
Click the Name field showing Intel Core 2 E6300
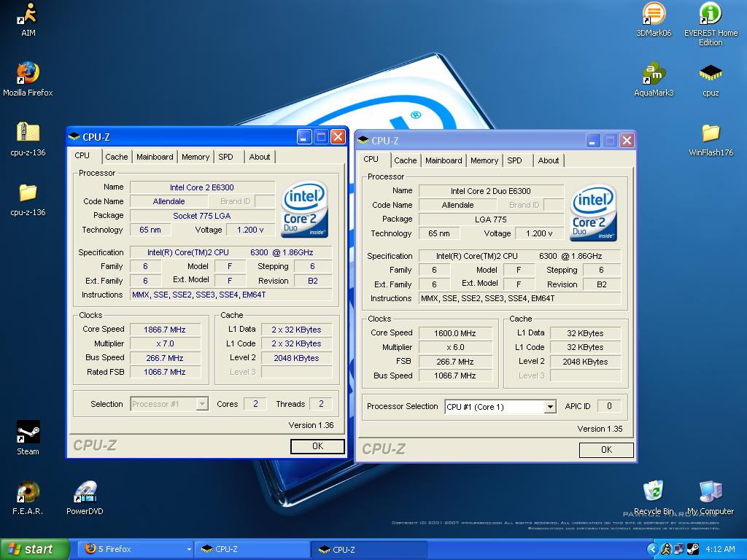202,187
